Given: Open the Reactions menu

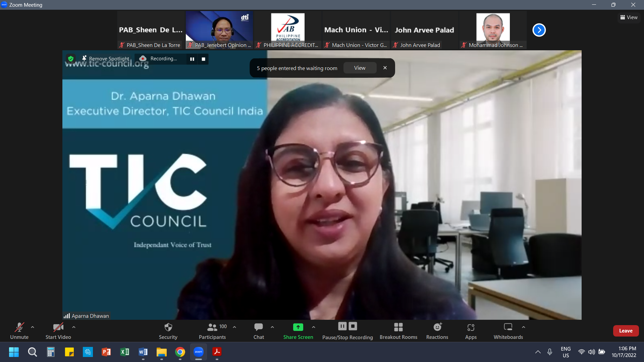Looking at the screenshot, I should tap(437, 330).
